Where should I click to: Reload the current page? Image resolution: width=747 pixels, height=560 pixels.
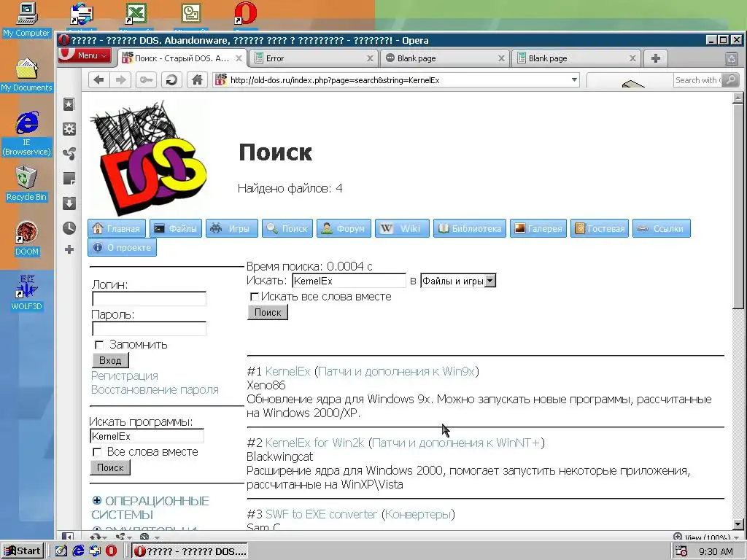171,80
